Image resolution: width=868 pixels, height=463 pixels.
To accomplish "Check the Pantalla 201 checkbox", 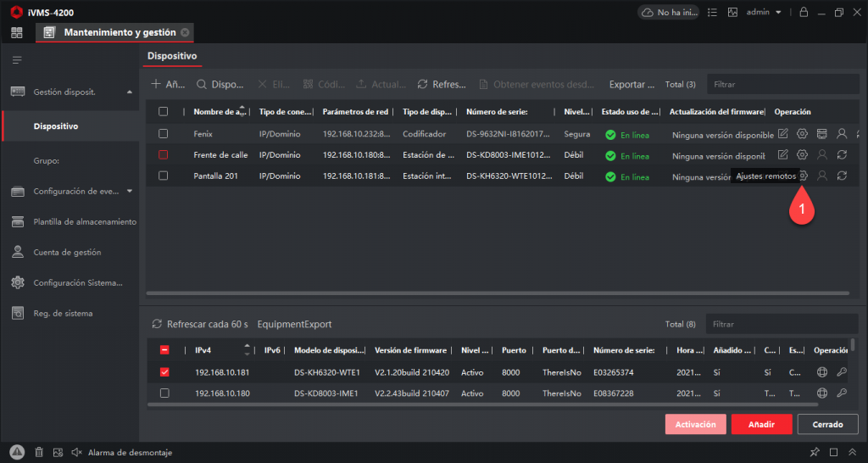I will click(163, 176).
